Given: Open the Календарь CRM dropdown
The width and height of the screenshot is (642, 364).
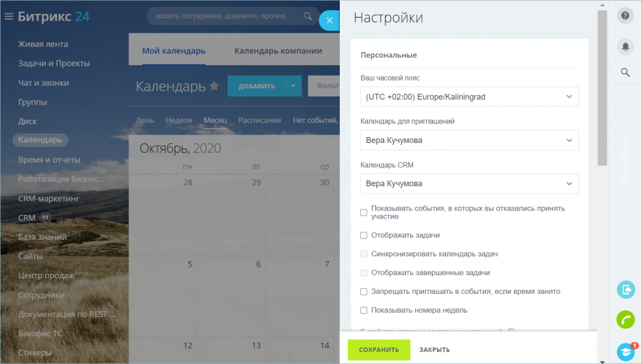Looking at the screenshot, I should click(470, 184).
